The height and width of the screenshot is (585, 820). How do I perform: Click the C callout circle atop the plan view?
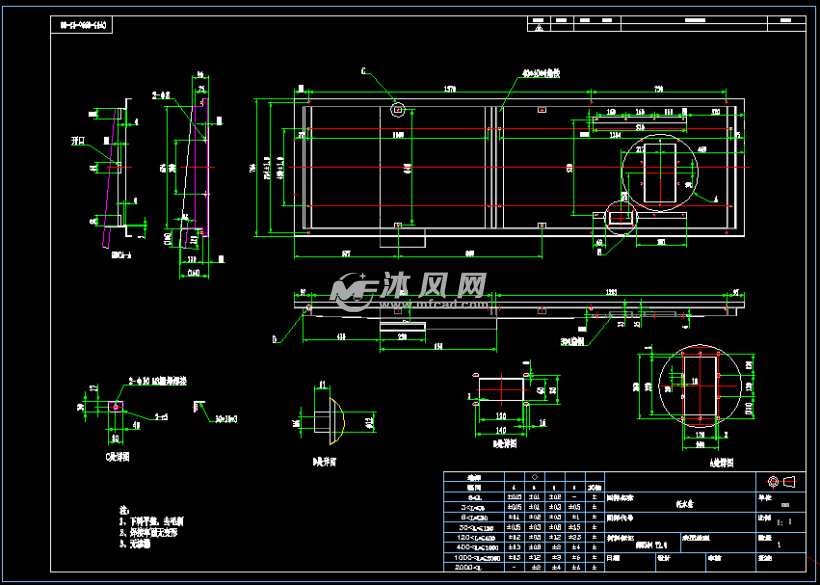398,106
